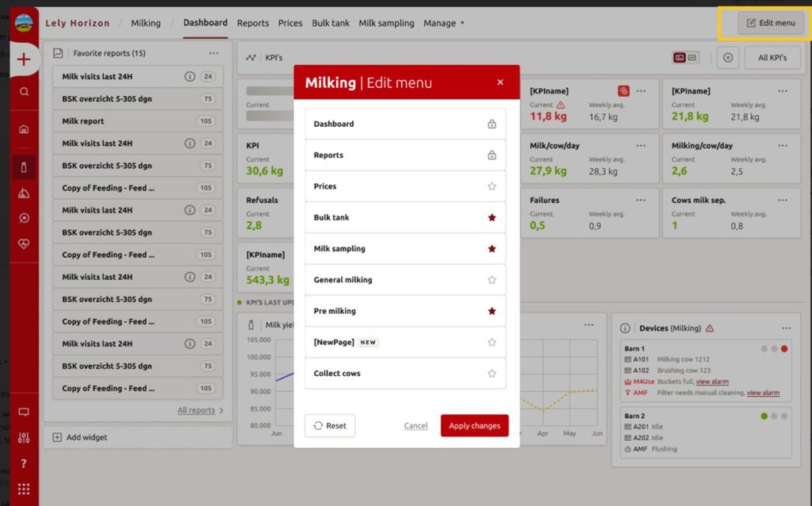812x506 pixels.
Task: Click view alarm link for AMF filter
Action: (763, 393)
